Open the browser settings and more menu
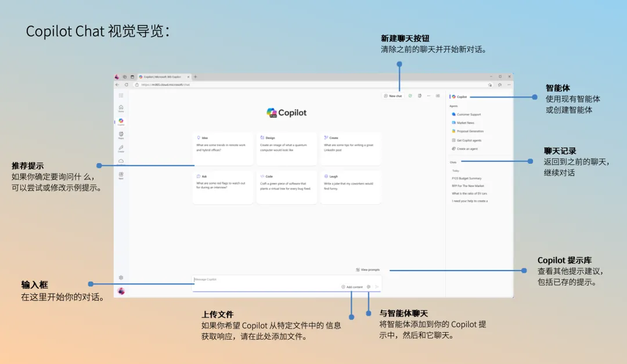Screen dimensions: 627x364 click(509, 85)
